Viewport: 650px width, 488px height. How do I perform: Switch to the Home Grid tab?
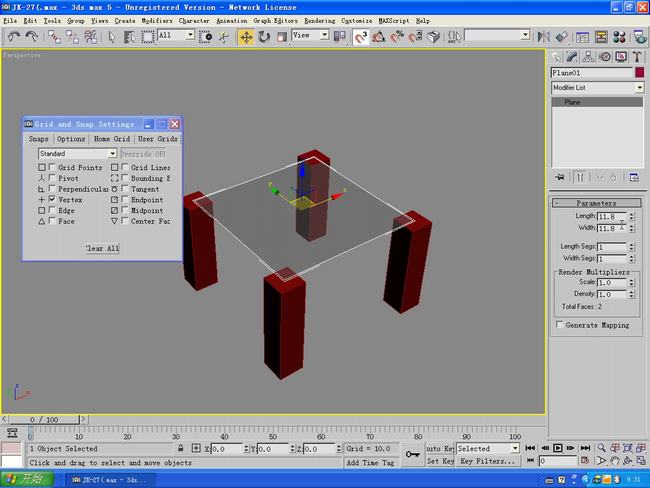pyautogui.click(x=112, y=139)
